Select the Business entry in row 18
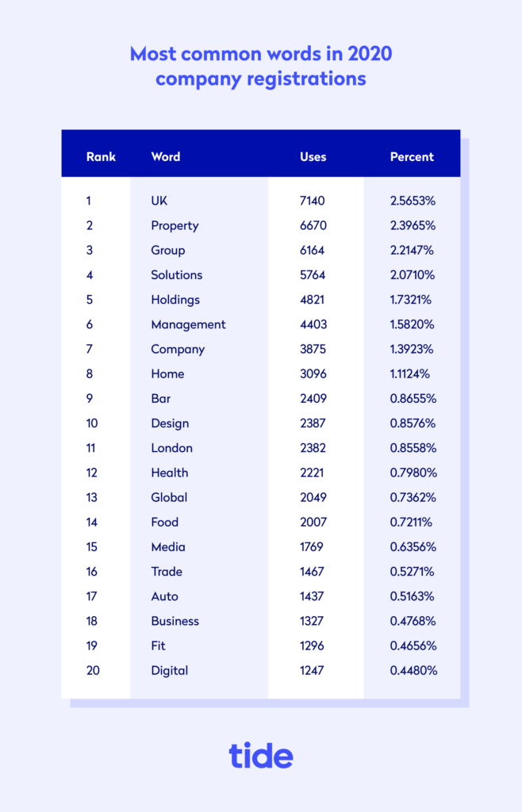The width and height of the screenshot is (522, 812). (x=175, y=621)
